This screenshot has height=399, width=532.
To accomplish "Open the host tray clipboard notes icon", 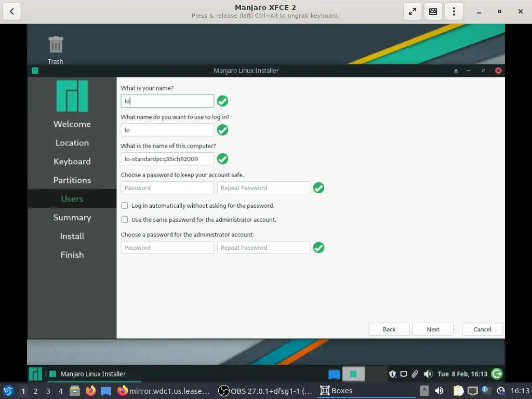I will (x=458, y=391).
